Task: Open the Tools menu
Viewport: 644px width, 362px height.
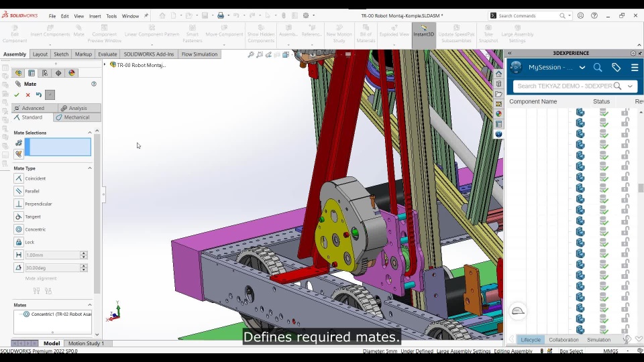Action: (x=111, y=16)
